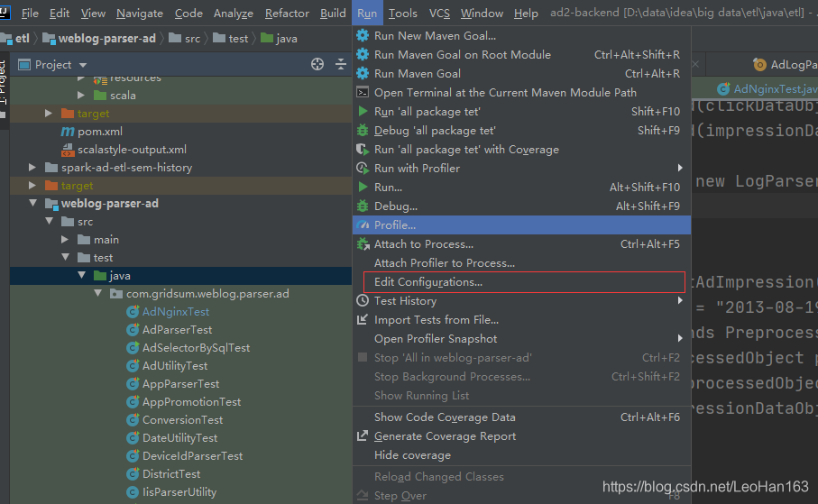Viewport: 818px width, 504px height.
Task: Collapse the src folder node
Action: pos(50,221)
